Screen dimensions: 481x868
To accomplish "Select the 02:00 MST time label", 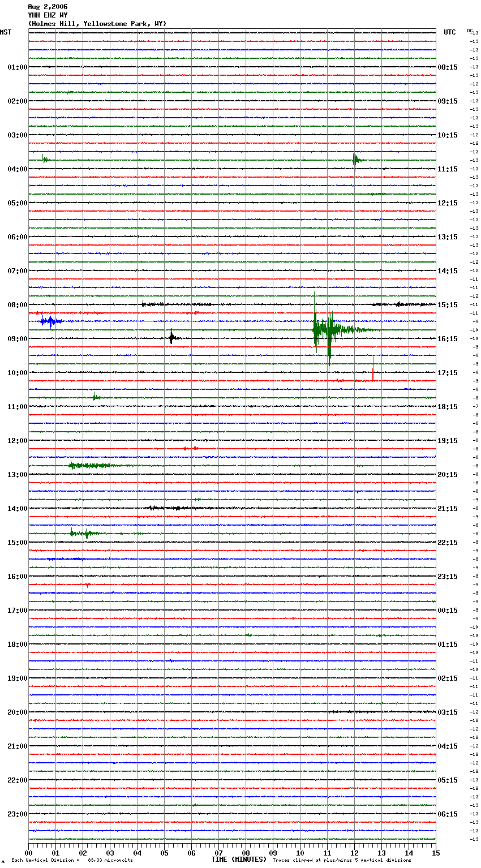I will click(x=18, y=101).
